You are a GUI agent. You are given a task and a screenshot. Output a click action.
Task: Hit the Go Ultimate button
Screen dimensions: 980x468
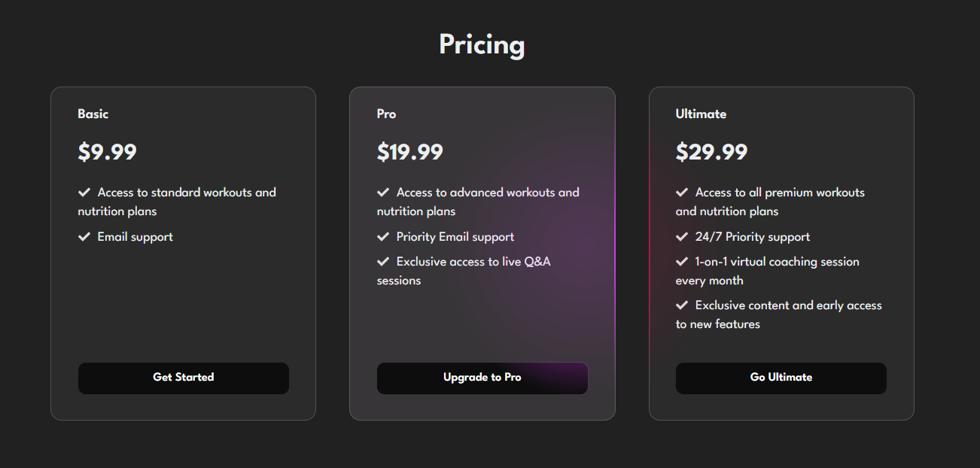click(781, 378)
